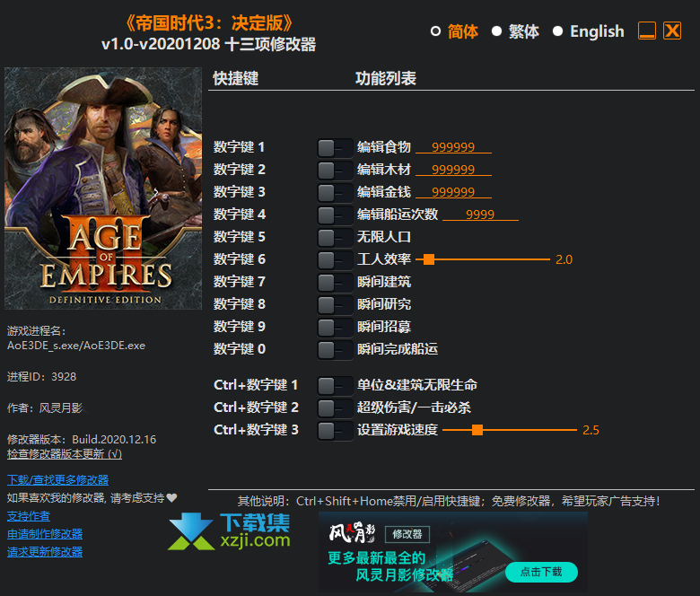This screenshot has width=700, height=596.
Task: Click the 2.5 game speed value
Action: point(591,430)
